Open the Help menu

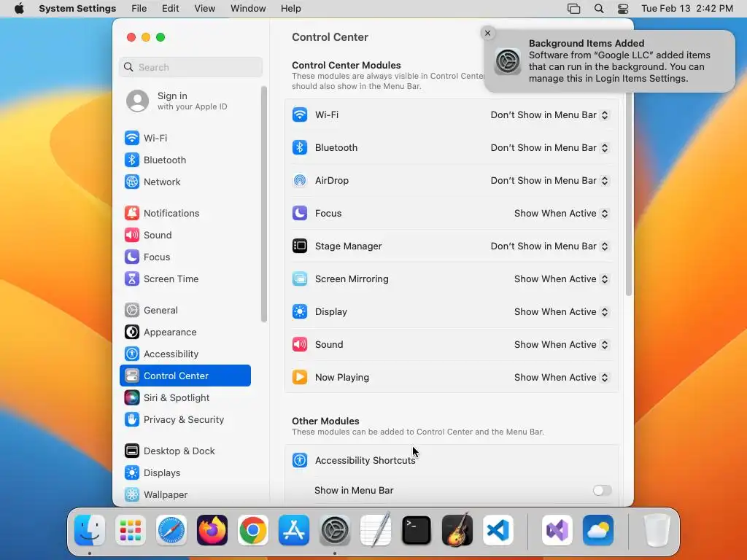pos(290,9)
